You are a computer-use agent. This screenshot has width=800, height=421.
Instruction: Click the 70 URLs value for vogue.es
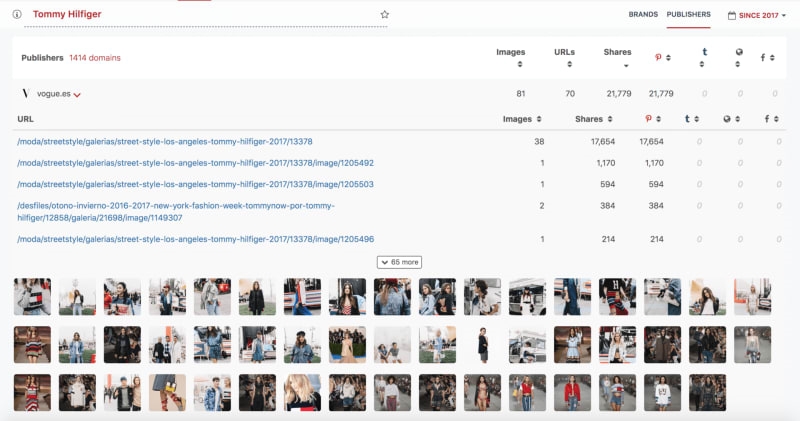pyautogui.click(x=570, y=93)
